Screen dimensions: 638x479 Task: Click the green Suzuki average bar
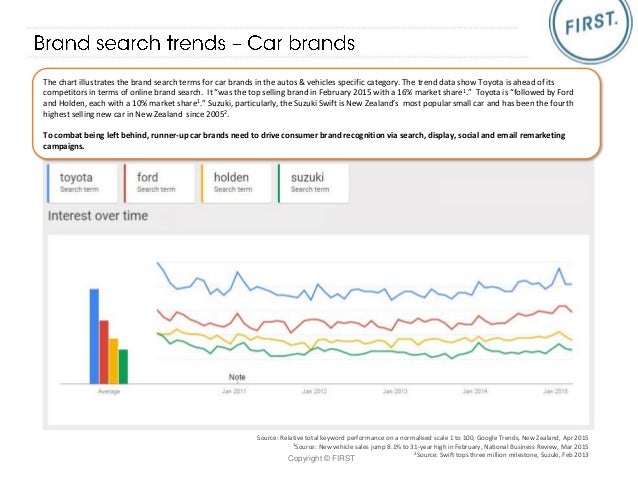[x=123, y=366]
